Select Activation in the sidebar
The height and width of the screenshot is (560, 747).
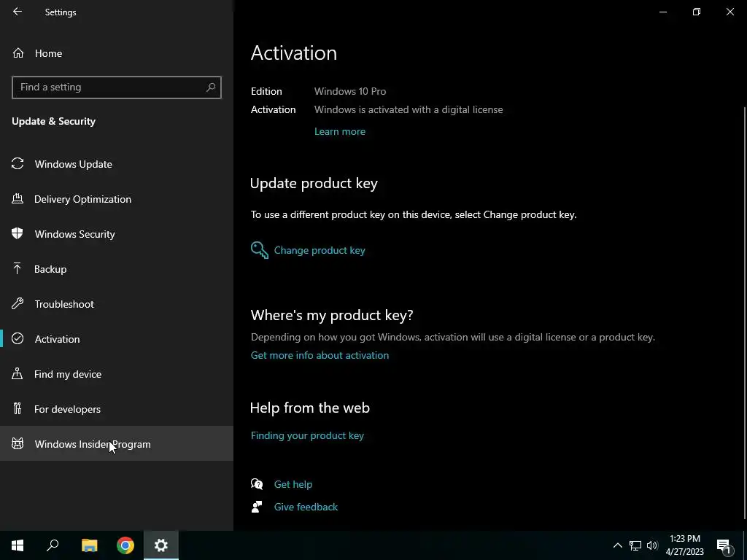click(x=117, y=339)
